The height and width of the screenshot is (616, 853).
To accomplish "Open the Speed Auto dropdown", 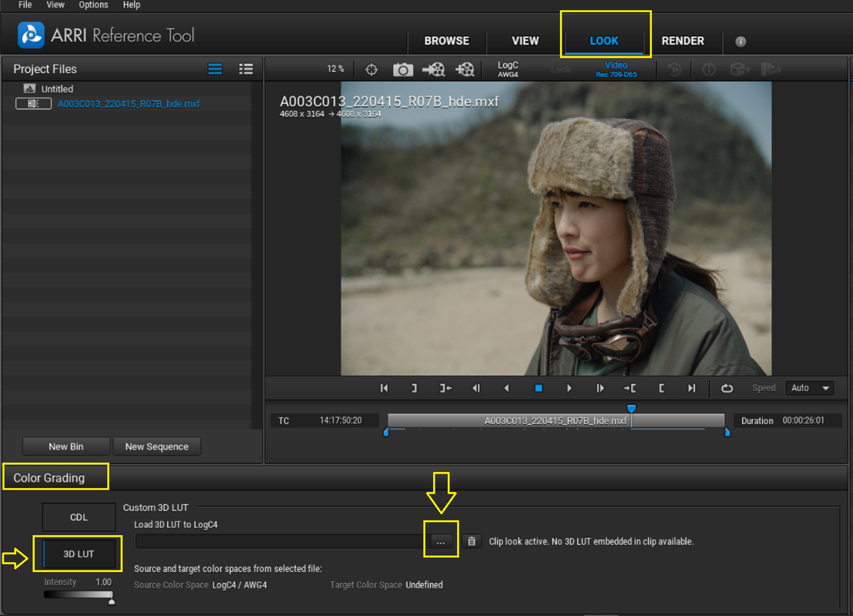I will pos(810,388).
